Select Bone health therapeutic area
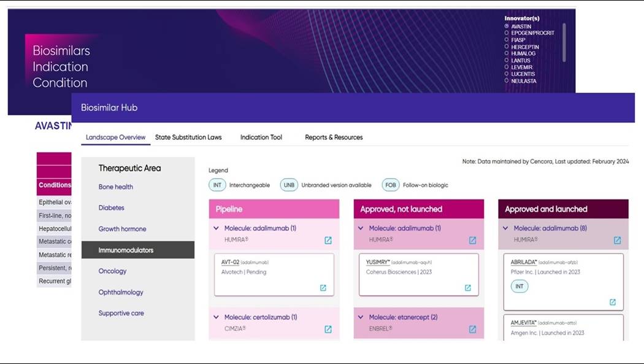Viewport: 644px width, 364px height. point(116,187)
